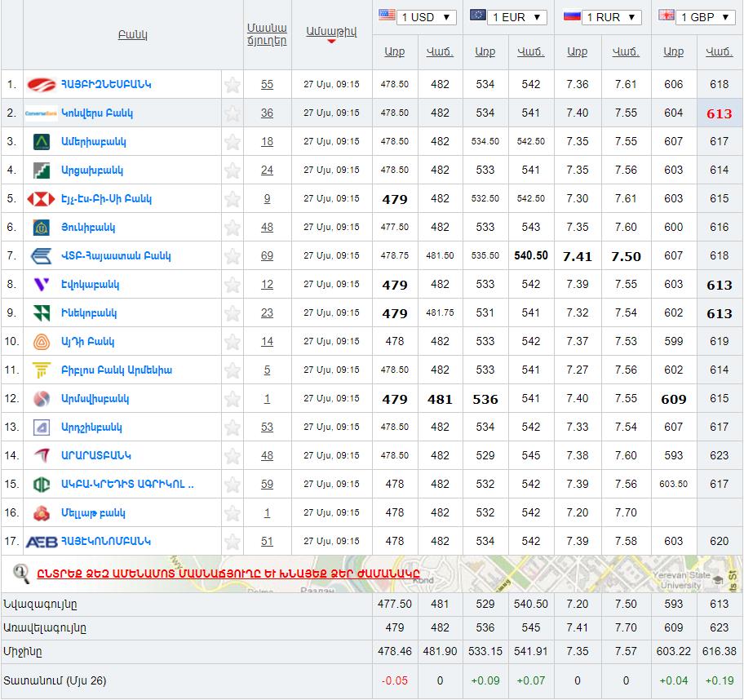Open branch count 69 link for VTB
This screenshot has height=700, width=744.
267,256
